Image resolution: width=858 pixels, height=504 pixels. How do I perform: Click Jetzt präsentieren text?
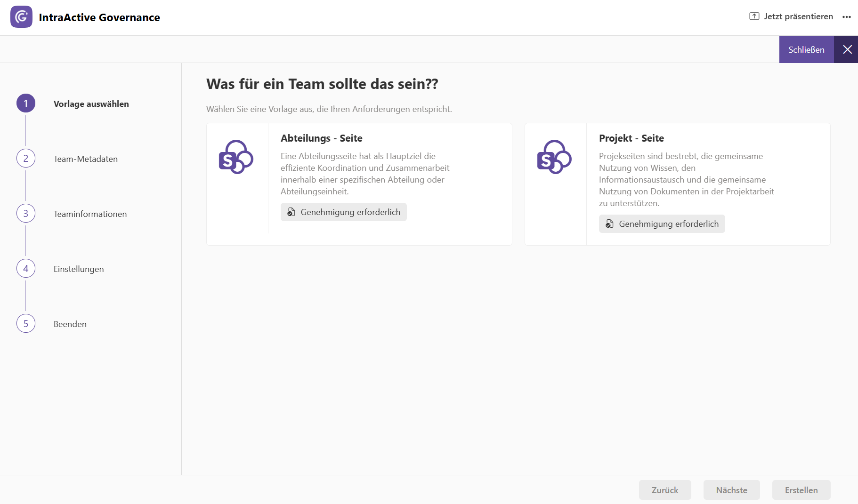pos(799,16)
